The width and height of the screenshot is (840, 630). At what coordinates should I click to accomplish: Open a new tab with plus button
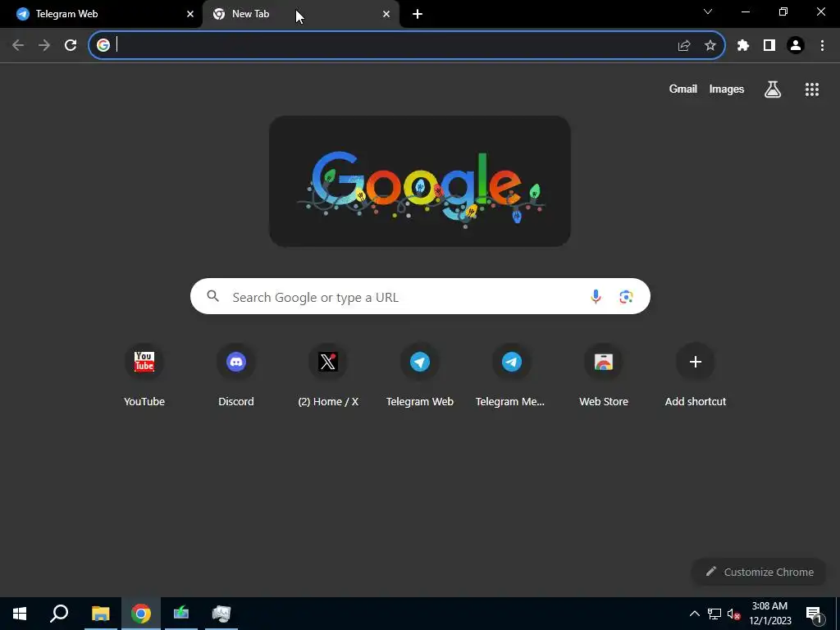point(418,14)
